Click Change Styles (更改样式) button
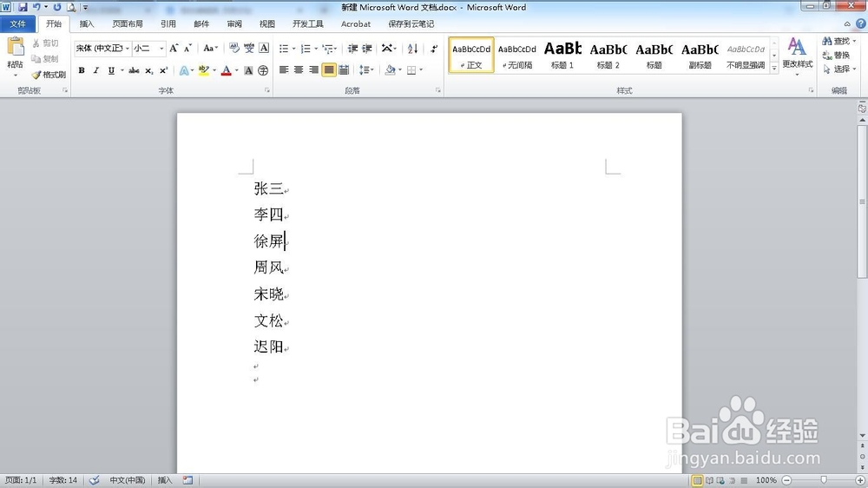868x488 pixels. [797, 55]
